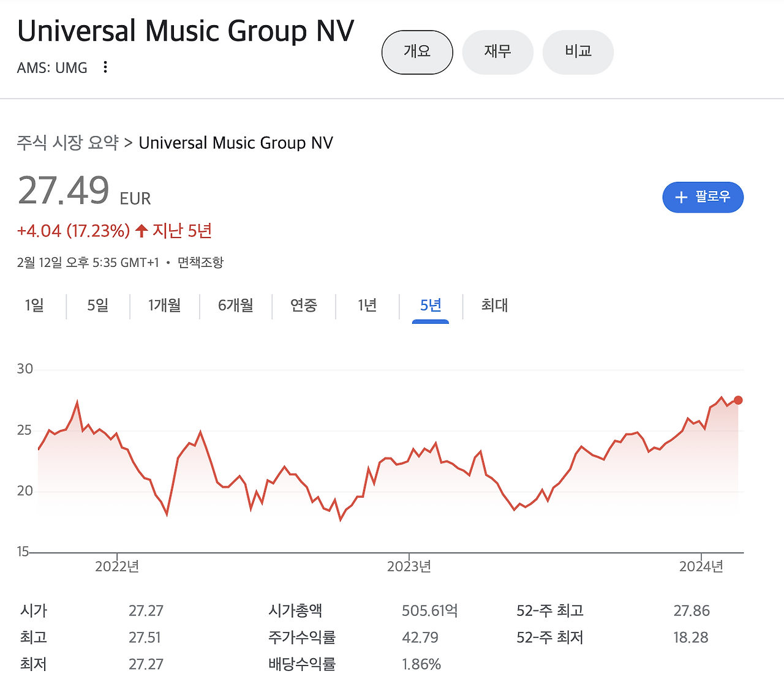This screenshot has height=690, width=784.
Task: Open the three-dot options menu beside AMS: UMG
Action: (105, 67)
